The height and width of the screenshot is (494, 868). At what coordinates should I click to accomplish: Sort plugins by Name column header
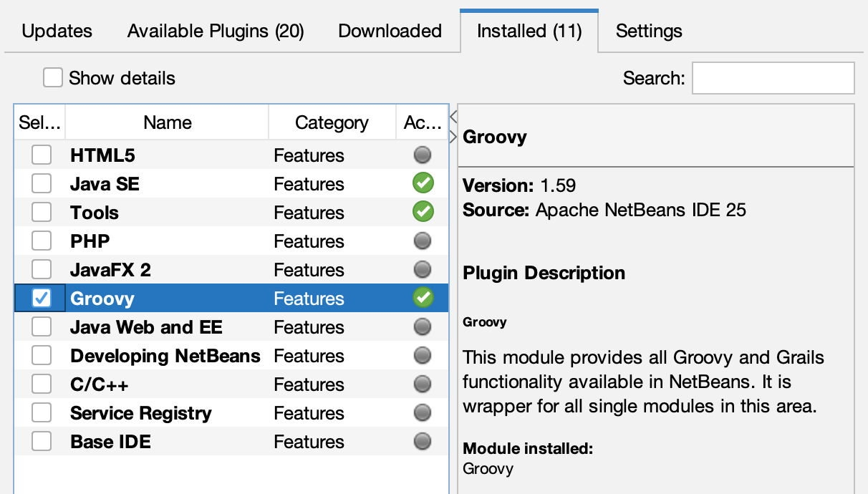point(167,123)
